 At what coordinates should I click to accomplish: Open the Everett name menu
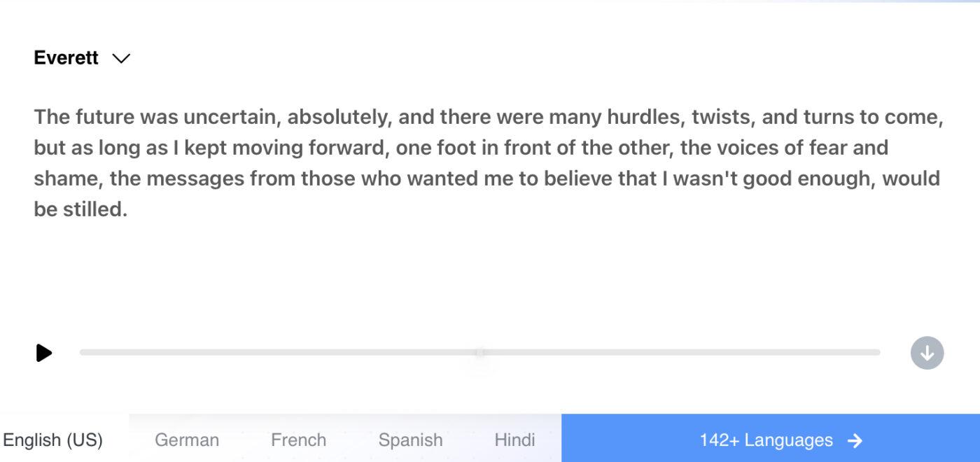[65, 58]
